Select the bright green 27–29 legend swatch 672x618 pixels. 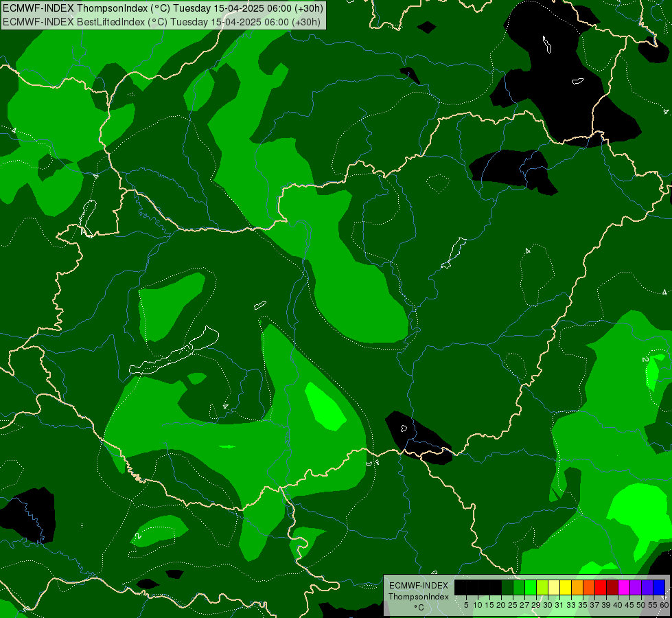click(531, 587)
